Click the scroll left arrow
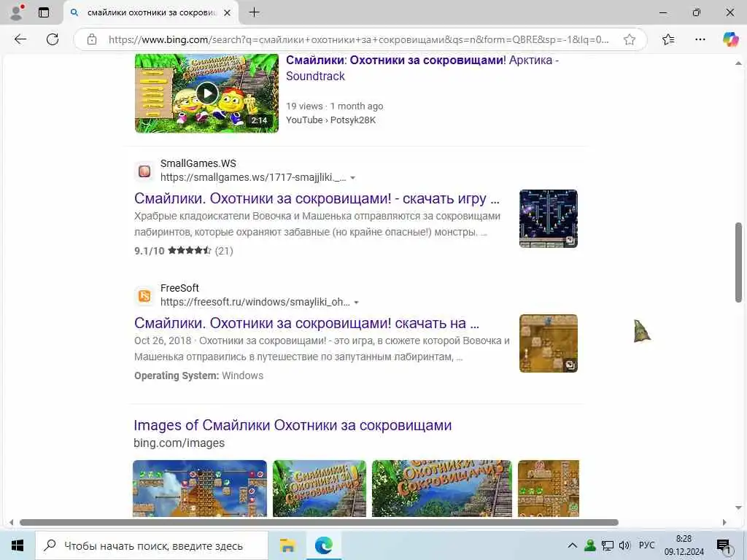Image resolution: width=747 pixels, height=560 pixels. (x=12, y=522)
